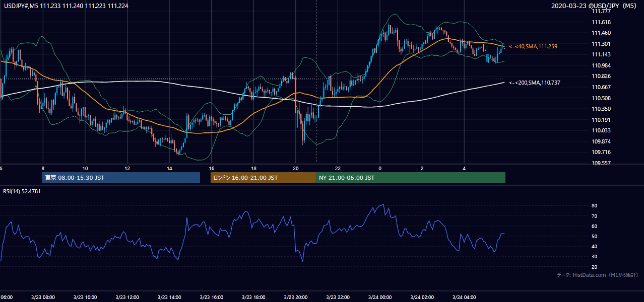Click the 110.033 price axis label
Viewport: 644px width, 302px height.
601,130
